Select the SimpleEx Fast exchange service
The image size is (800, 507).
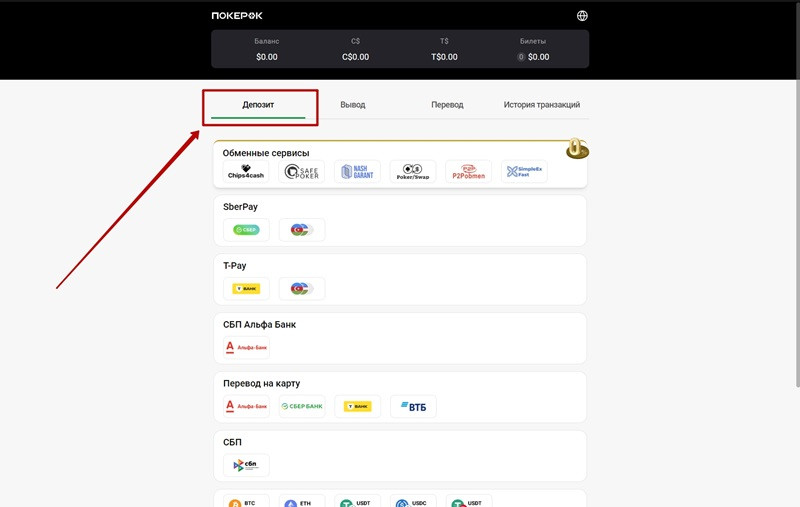click(524, 172)
